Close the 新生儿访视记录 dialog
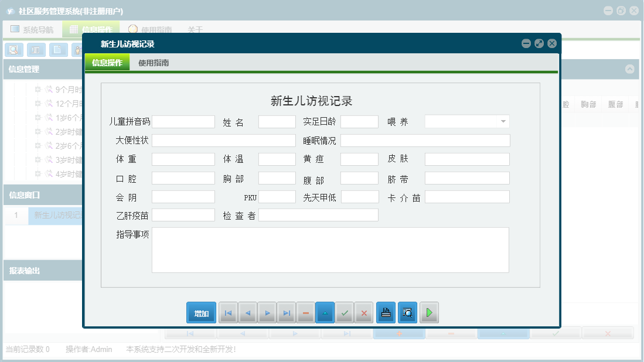The image size is (644, 362). 552,43
